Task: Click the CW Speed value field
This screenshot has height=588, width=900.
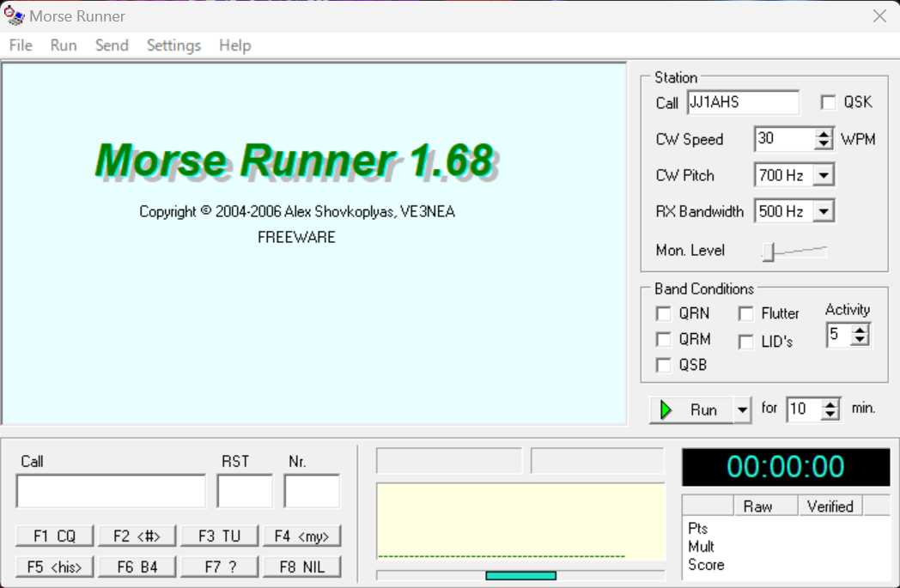Action: coord(784,139)
